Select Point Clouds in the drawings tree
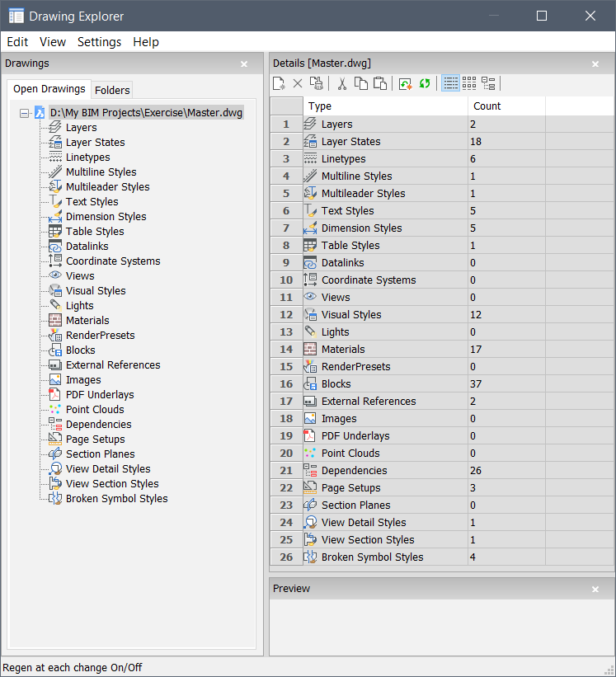Image resolution: width=616 pixels, height=677 pixels. 95,410
